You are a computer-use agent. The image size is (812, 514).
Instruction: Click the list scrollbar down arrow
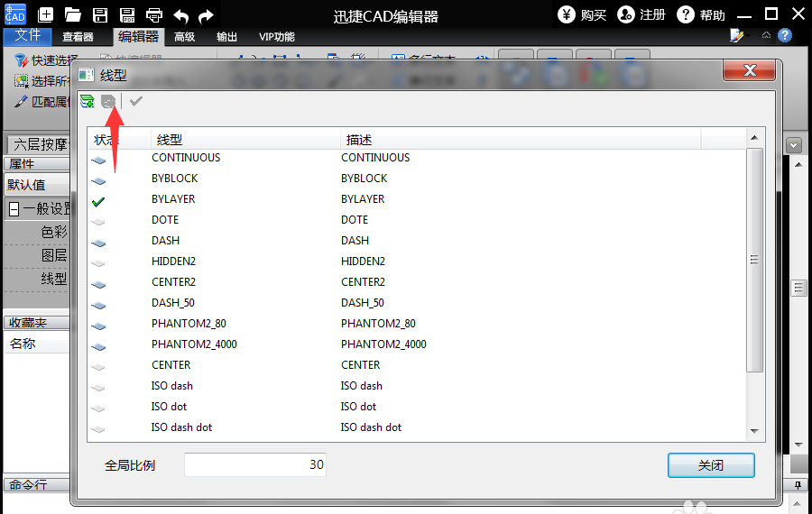(754, 431)
